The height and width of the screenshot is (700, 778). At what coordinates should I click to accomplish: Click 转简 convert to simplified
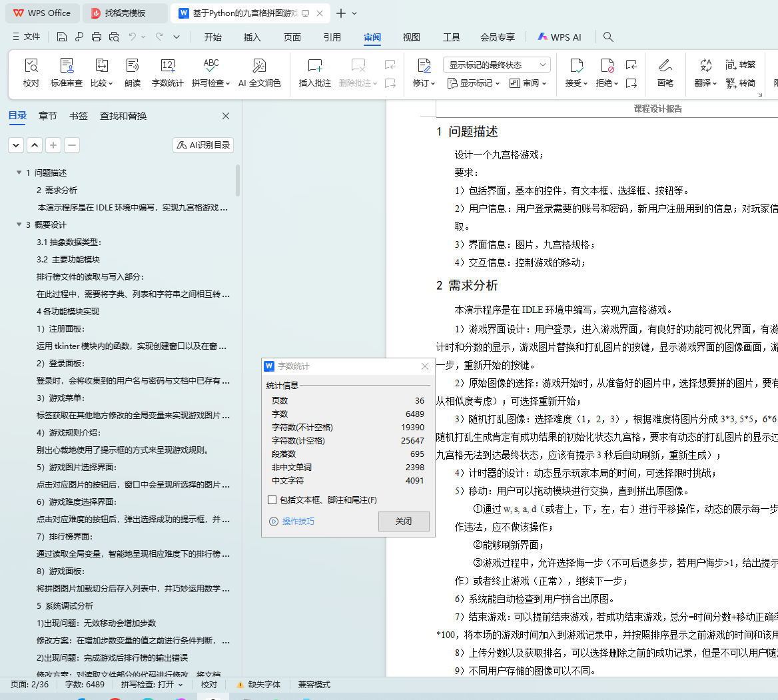click(x=740, y=83)
